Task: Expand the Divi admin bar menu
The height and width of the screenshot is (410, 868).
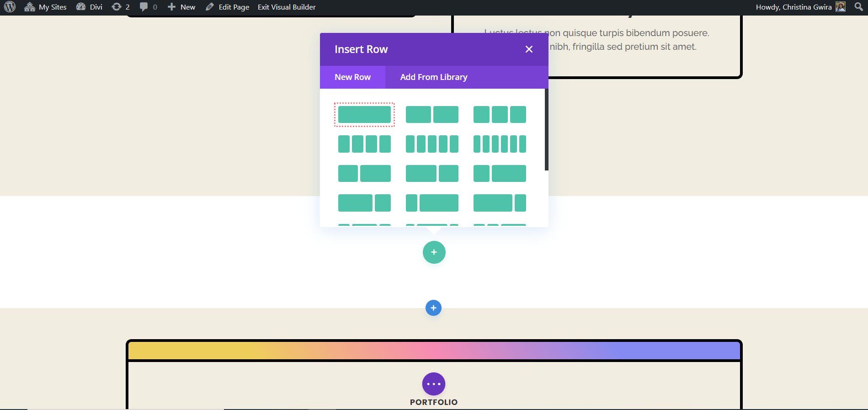Action: (90, 7)
